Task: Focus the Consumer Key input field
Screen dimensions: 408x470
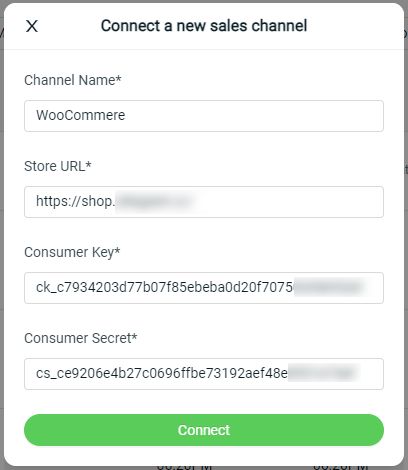Action: [x=204, y=288]
